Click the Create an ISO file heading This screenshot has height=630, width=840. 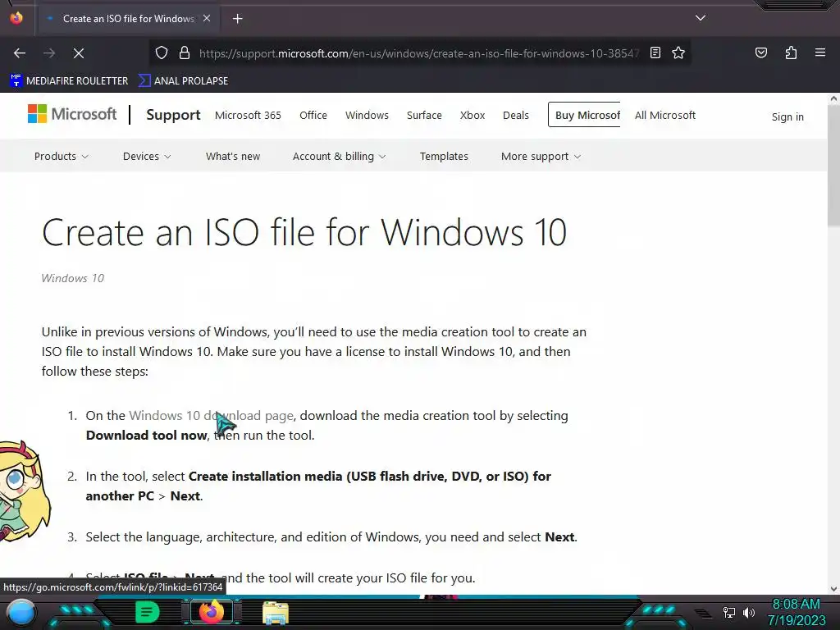[304, 232]
